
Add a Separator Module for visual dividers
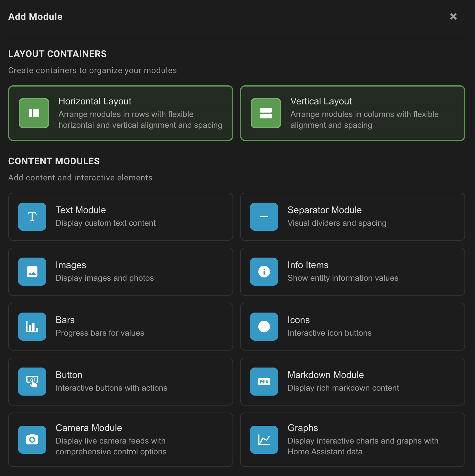[352, 217]
